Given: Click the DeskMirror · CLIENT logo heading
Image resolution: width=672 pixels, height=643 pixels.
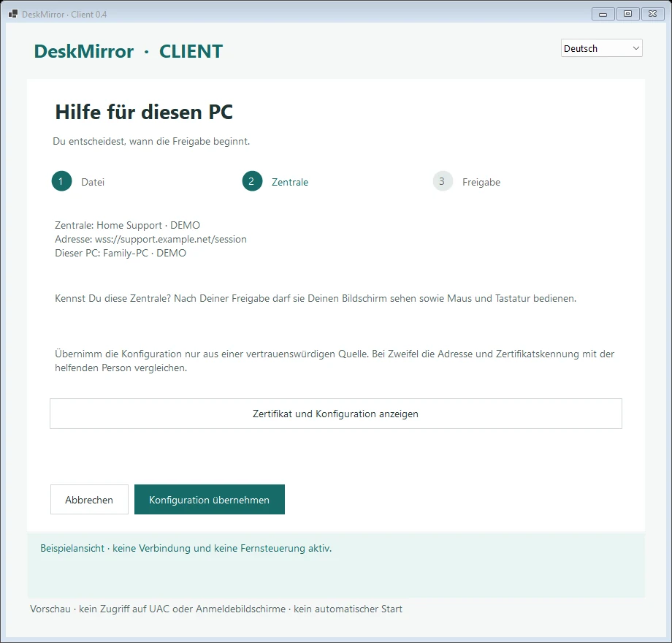Looking at the screenshot, I should (x=128, y=51).
